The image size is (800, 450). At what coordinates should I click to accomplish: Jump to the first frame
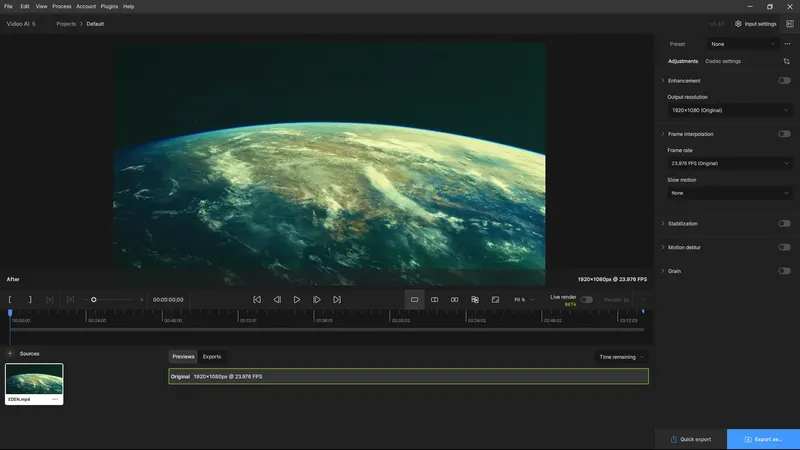coord(257,299)
